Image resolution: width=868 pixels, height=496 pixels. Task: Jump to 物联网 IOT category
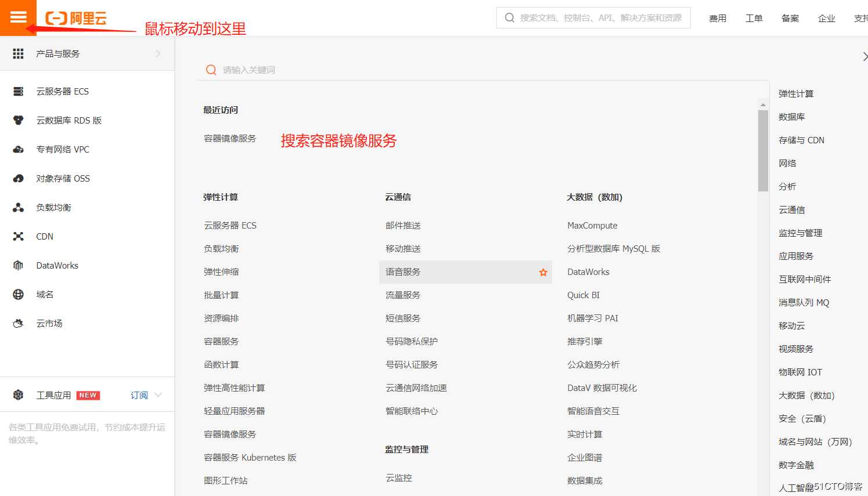[x=801, y=372]
